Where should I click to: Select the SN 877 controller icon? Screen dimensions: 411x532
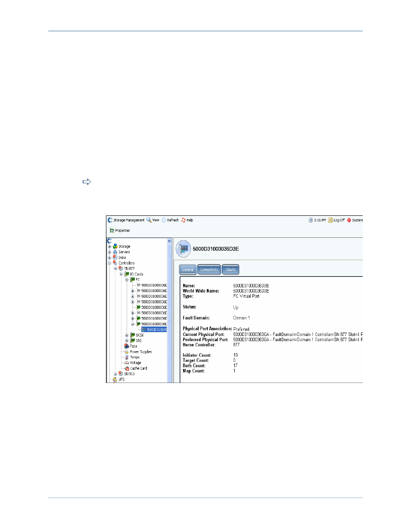coord(121,268)
